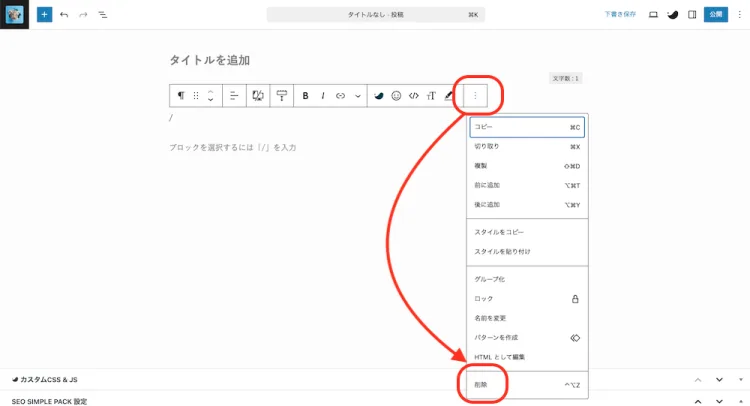The width and height of the screenshot is (750, 406).
Task: Undo the last change
Action: point(64,15)
